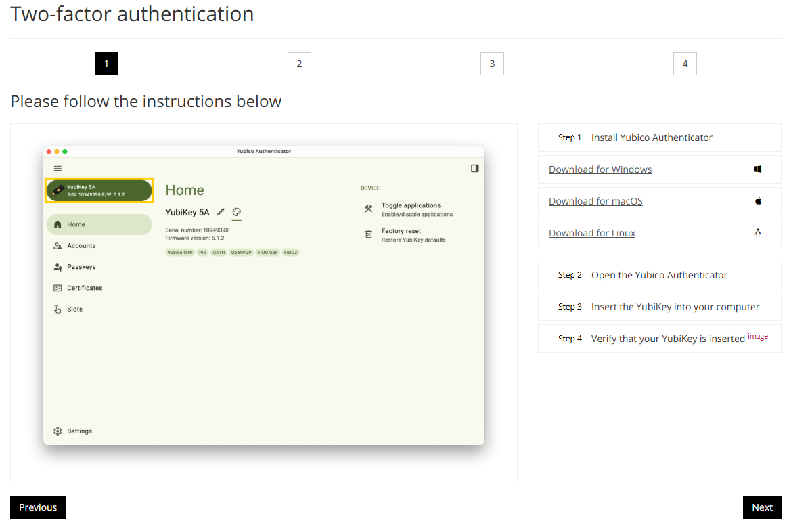Open the Download for macOS link

click(595, 201)
